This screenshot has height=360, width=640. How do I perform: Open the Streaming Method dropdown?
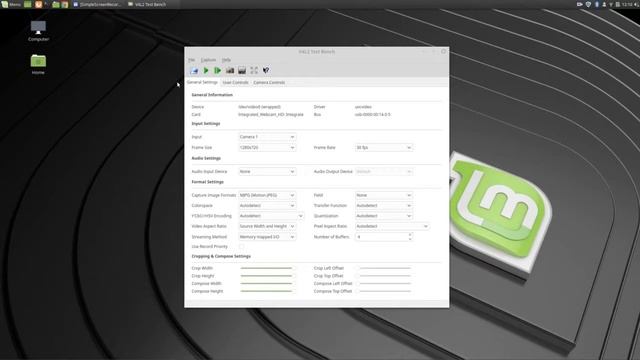click(267, 237)
